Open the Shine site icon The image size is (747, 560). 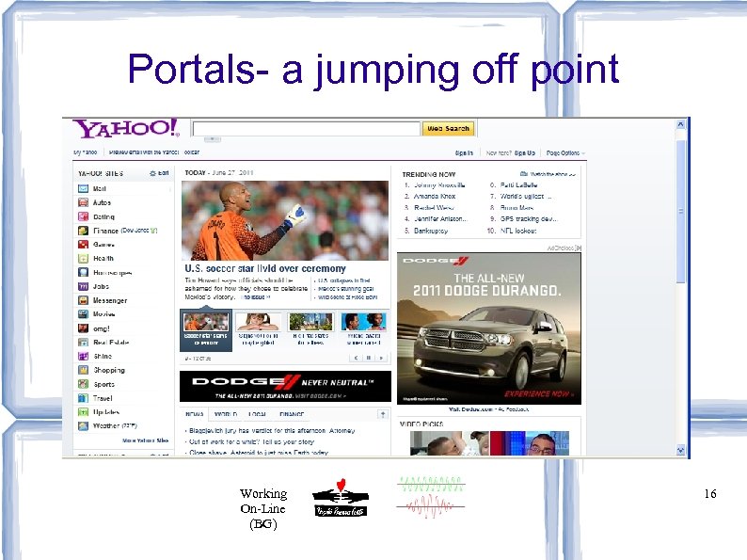84,356
